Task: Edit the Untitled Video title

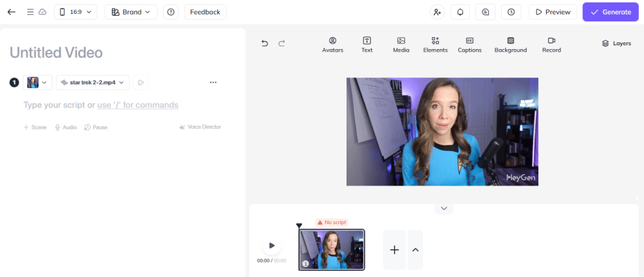Action: pyautogui.click(x=56, y=53)
